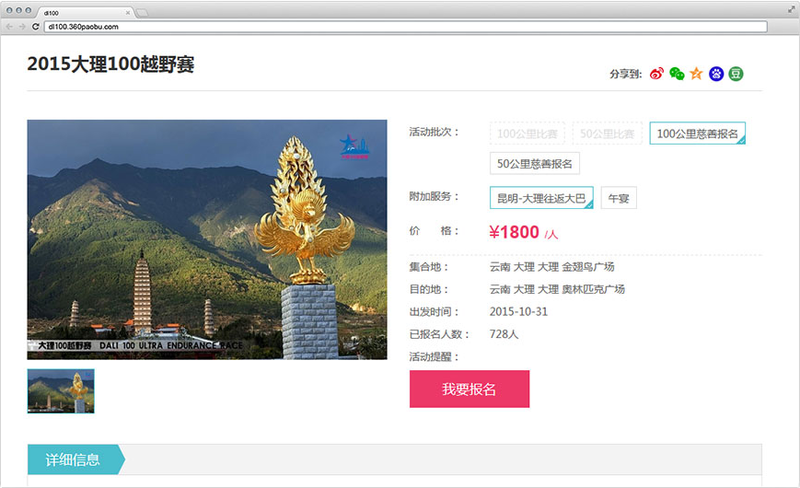800x488 pixels.
Task: Share using the blue Baidu paw icon
Action: point(716,74)
